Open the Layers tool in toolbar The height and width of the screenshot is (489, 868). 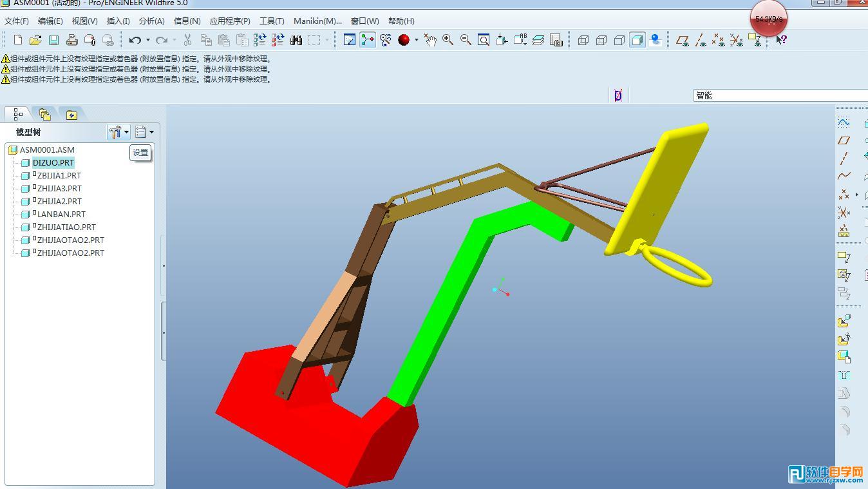[538, 40]
